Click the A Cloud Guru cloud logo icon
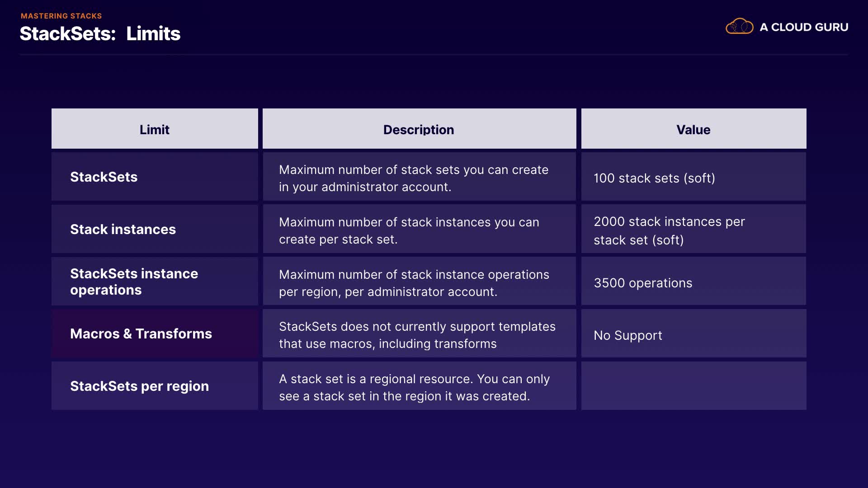 coord(739,27)
